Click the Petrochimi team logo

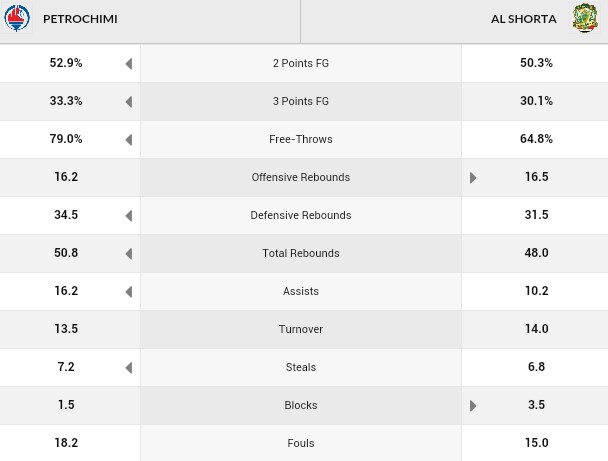(x=17, y=18)
